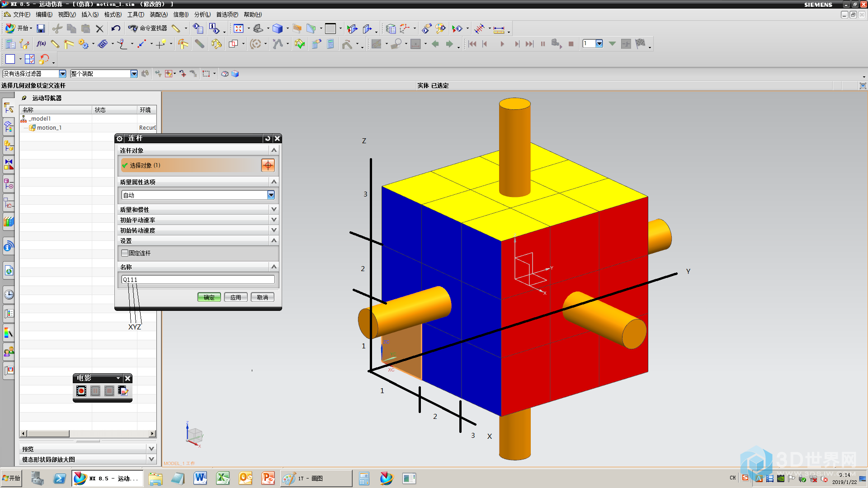Pause the animation playback
Viewport: 868px width, 488px height.
tap(543, 44)
